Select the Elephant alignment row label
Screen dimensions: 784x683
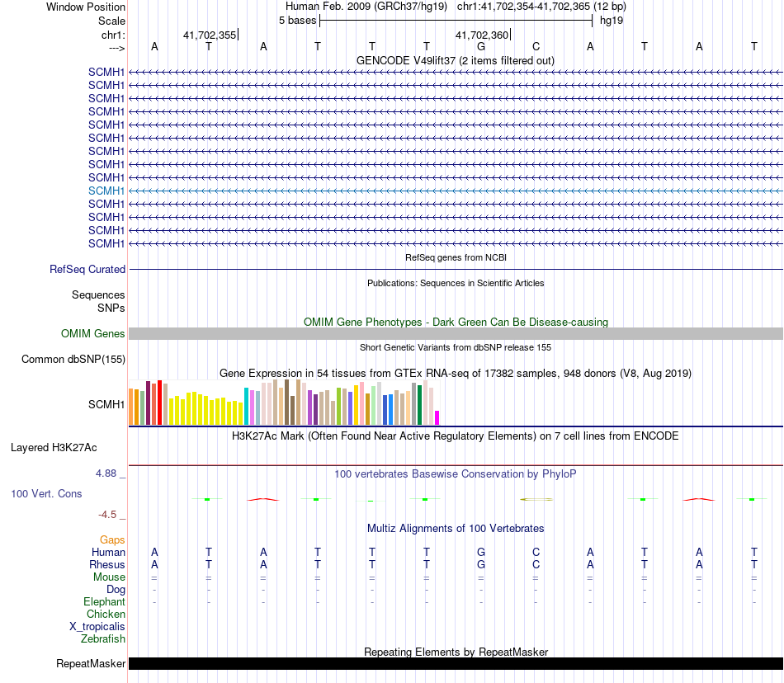coord(104,601)
